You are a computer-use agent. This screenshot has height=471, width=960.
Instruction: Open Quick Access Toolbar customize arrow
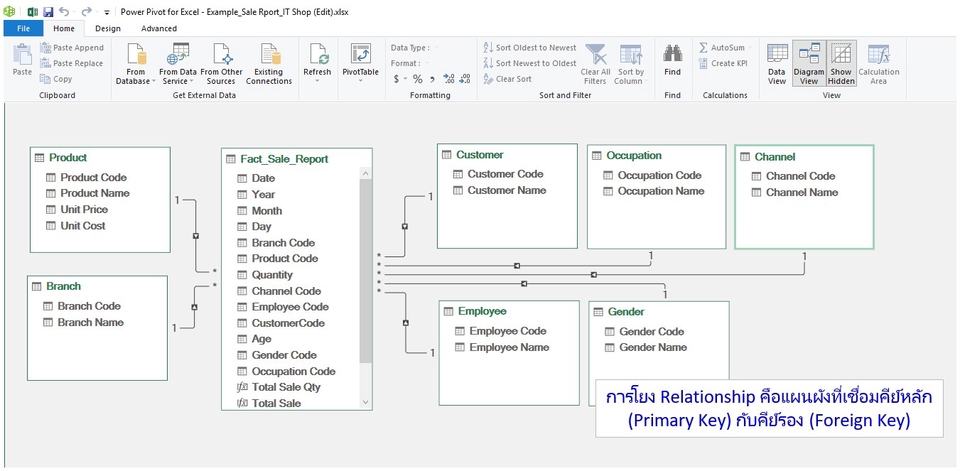107,12
